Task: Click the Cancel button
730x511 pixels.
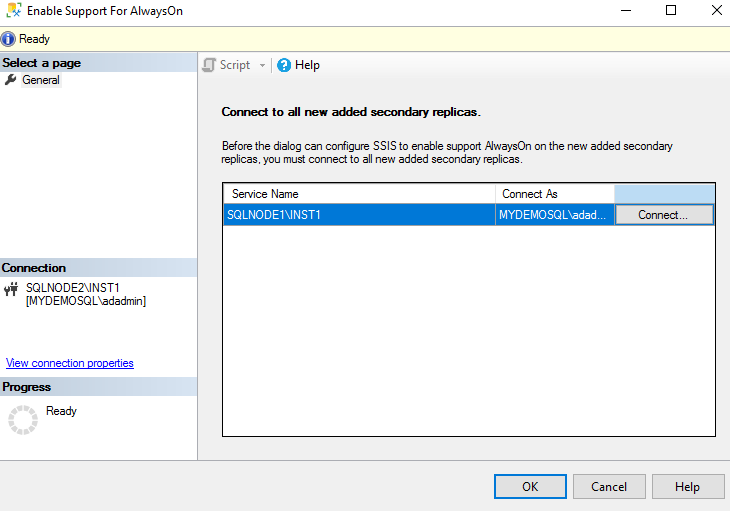Action: click(609, 487)
